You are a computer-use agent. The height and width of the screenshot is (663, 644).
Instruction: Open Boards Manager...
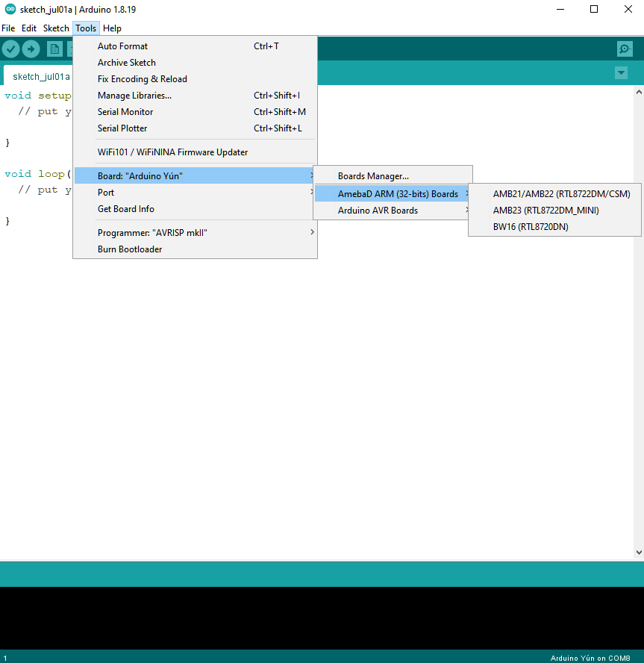(393, 176)
